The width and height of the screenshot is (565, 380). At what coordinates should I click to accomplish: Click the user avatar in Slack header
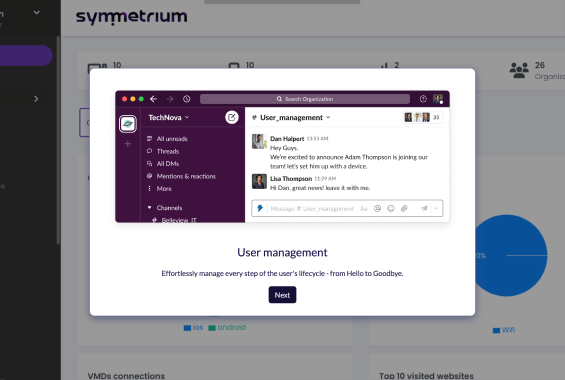(x=438, y=99)
